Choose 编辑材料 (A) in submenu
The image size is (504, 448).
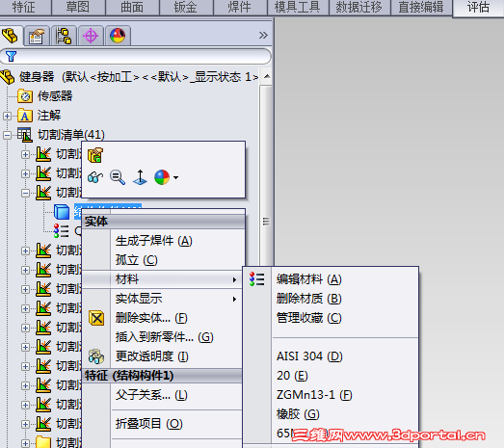point(309,279)
